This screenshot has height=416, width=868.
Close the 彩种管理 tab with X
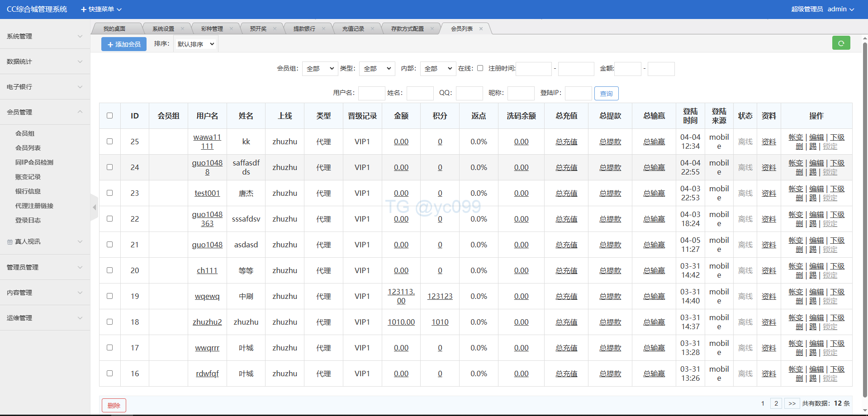(x=231, y=29)
